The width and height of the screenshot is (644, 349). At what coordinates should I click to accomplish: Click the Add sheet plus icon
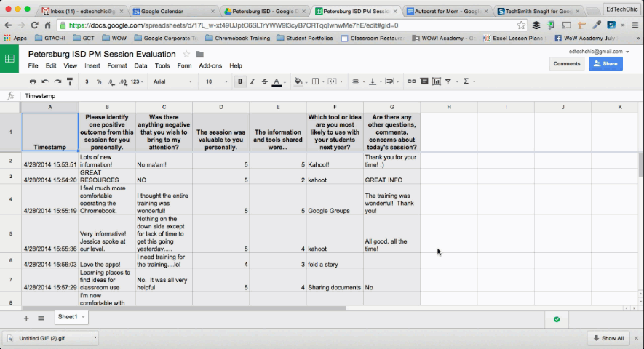click(x=26, y=318)
